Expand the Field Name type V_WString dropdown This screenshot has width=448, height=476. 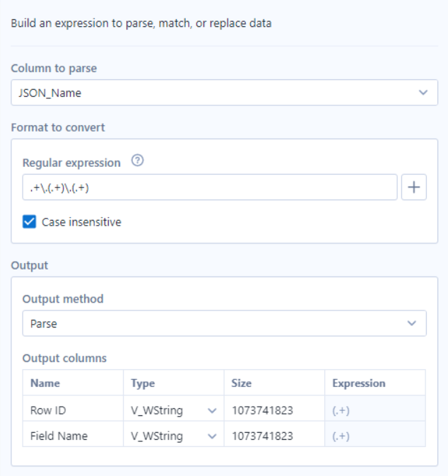point(174,436)
